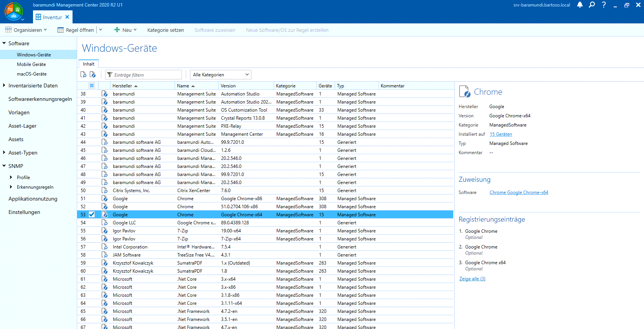Click software icon of row 53
This screenshot has width=644, height=329.
coord(104,215)
